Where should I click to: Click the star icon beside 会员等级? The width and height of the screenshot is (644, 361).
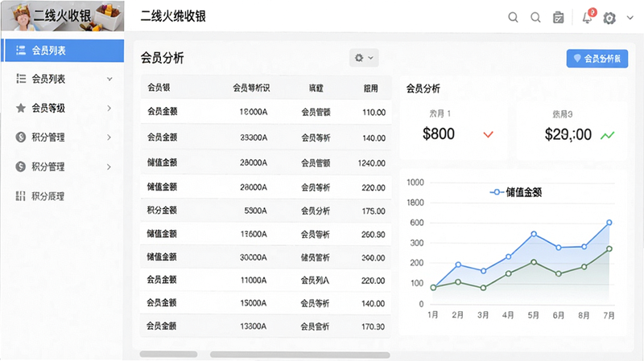pos(21,108)
